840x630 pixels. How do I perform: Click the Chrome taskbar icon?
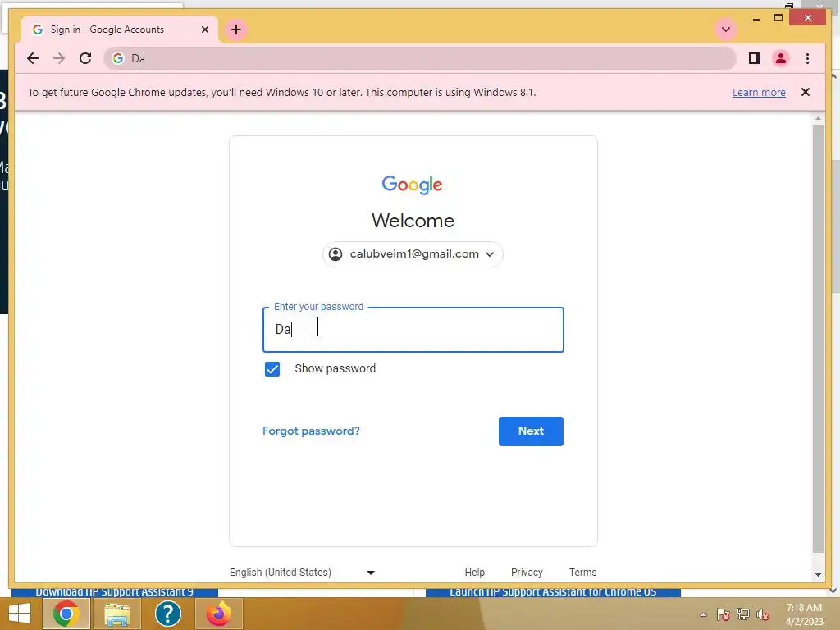66,614
